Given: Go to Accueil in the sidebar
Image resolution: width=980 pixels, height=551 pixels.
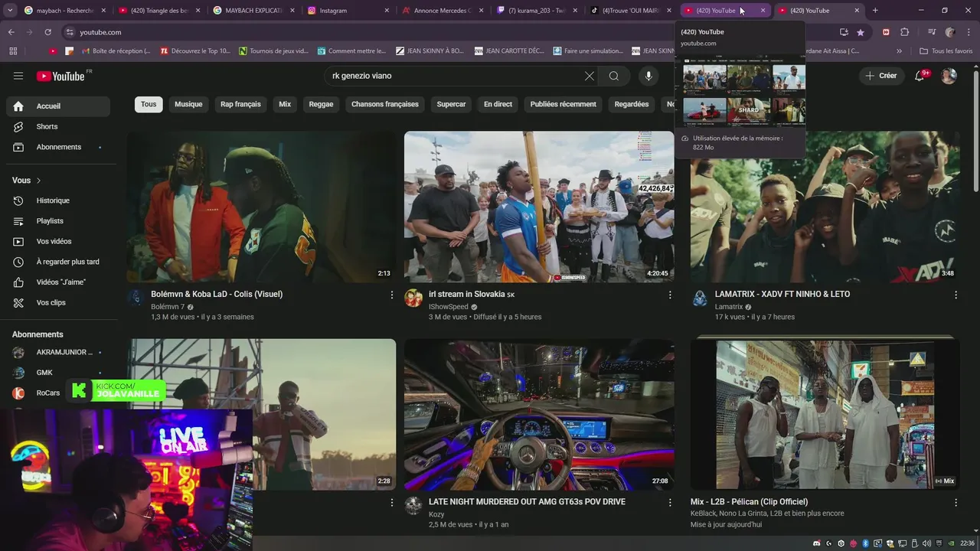Looking at the screenshot, I should pyautogui.click(x=58, y=106).
